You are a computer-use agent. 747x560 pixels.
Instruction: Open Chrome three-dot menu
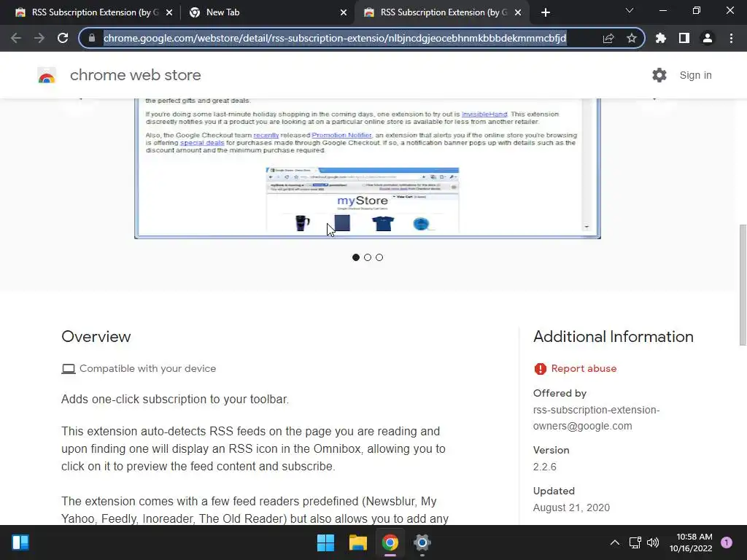[x=731, y=38]
